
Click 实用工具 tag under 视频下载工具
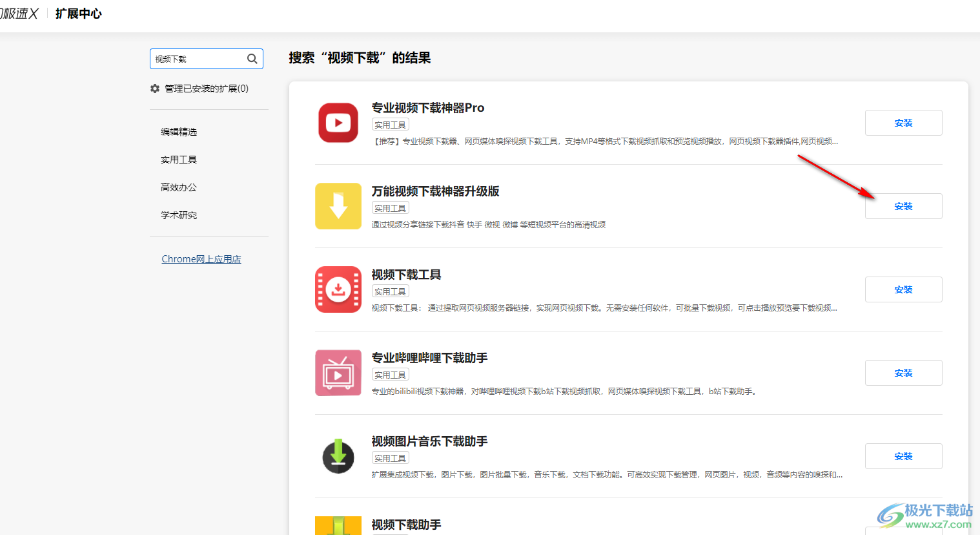point(391,291)
